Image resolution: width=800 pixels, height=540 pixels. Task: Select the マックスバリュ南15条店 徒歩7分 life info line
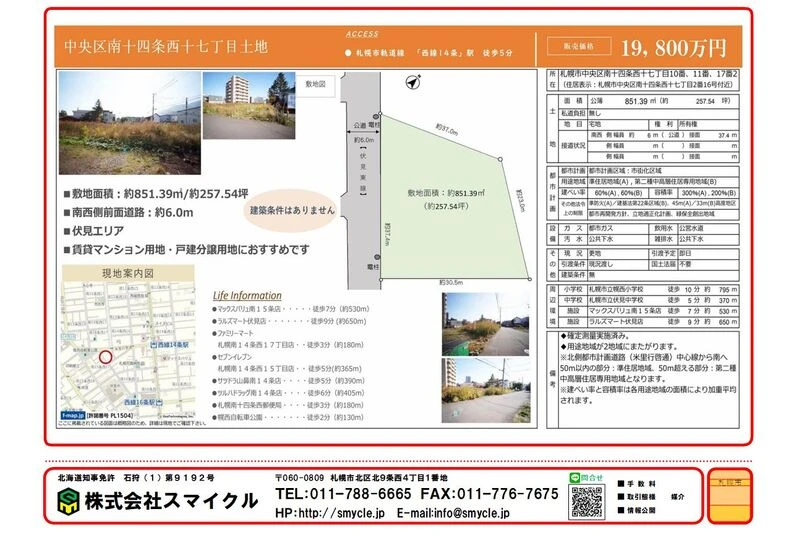click(x=291, y=309)
